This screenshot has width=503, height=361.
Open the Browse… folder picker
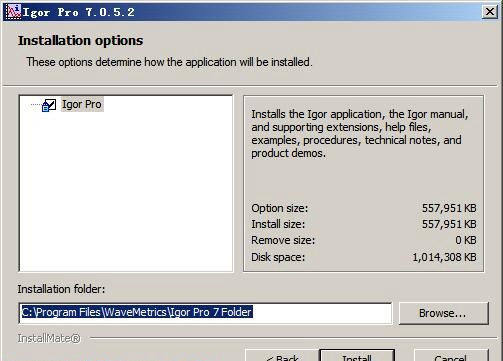pyautogui.click(x=443, y=313)
